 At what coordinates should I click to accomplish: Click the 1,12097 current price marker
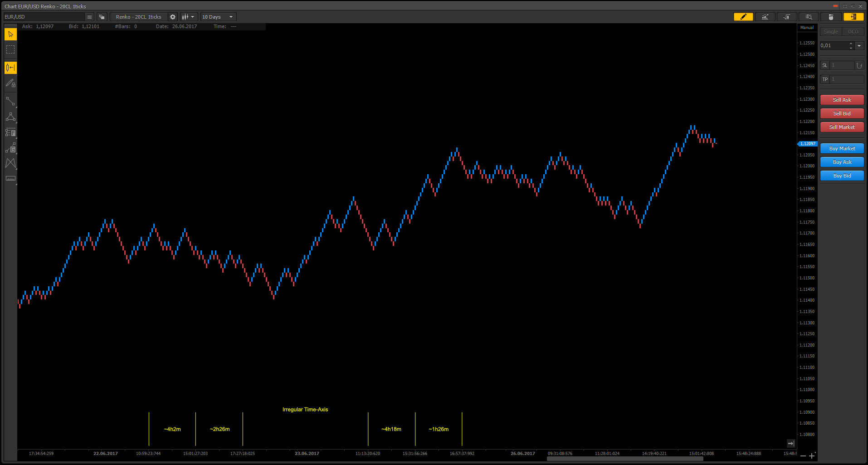(807, 144)
